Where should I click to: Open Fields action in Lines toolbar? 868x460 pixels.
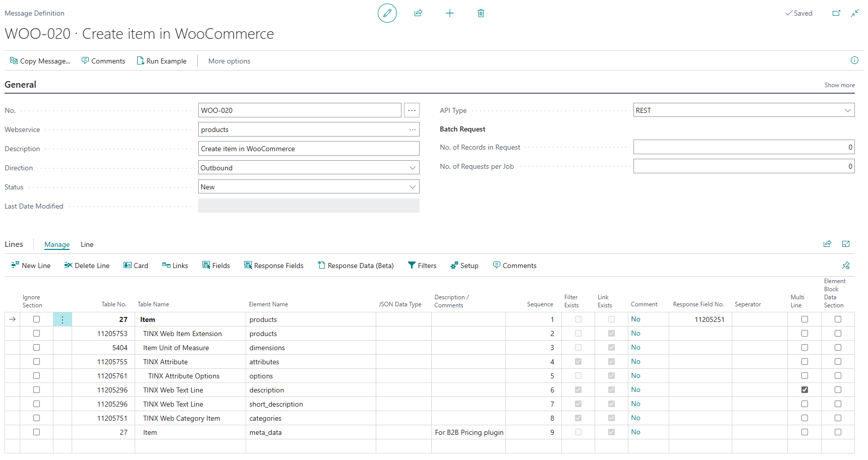click(x=216, y=266)
